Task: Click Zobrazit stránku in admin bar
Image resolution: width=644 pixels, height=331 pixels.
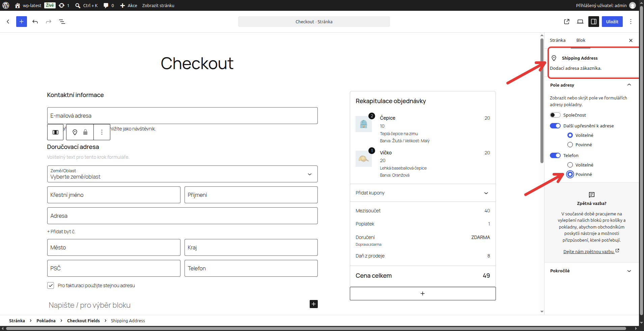Action: coord(158,5)
